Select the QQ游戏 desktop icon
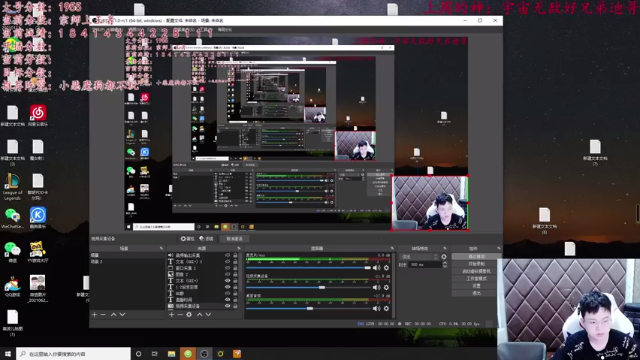Screen dimensions: 640x360 [x=12, y=286]
